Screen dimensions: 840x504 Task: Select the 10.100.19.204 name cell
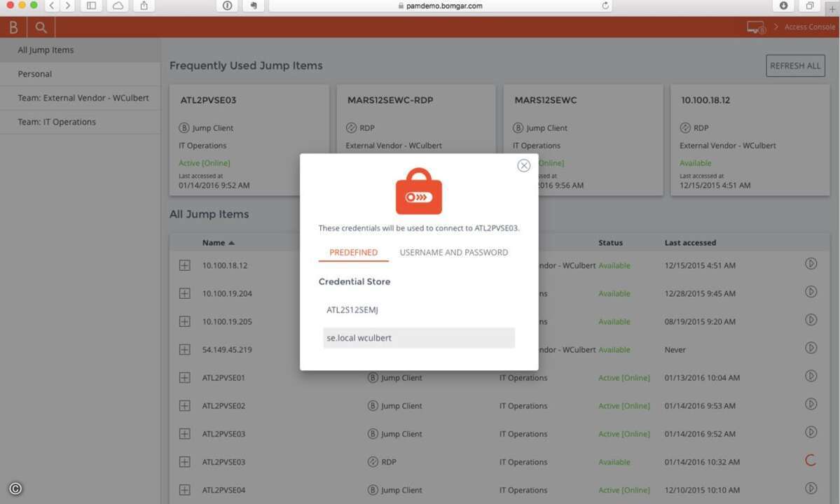tap(227, 294)
